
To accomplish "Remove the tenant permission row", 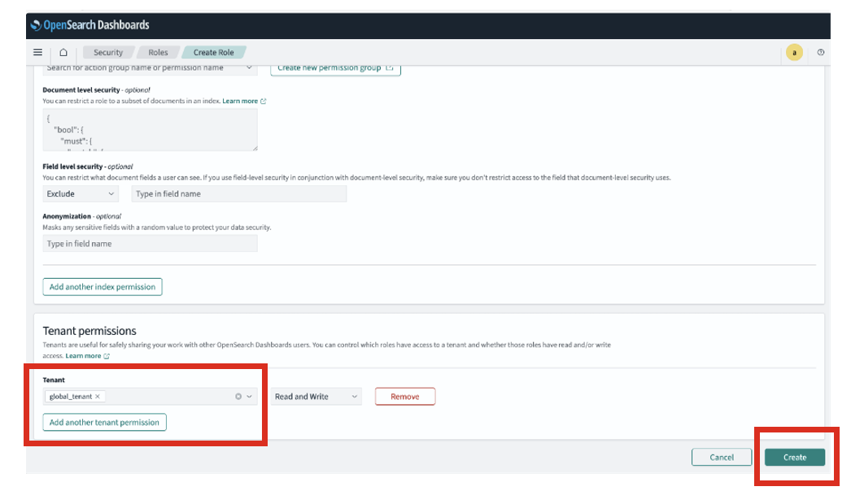I will pos(404,397).
